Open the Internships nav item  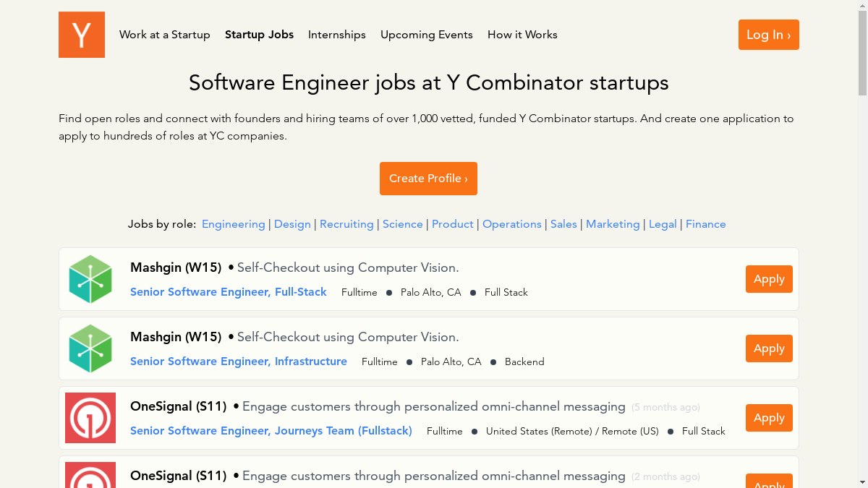point(337,35)
